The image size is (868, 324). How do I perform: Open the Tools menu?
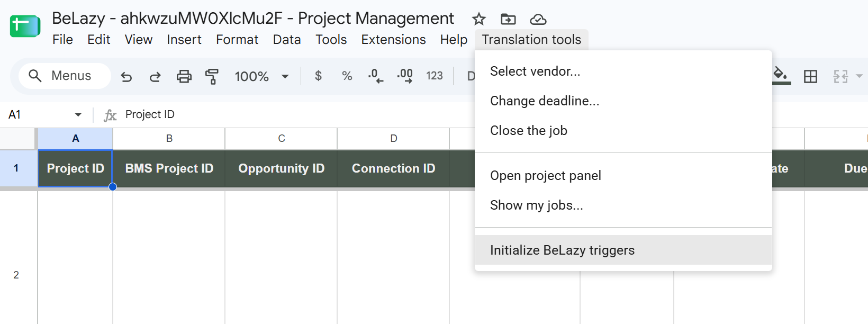click(x=331, y=40)
